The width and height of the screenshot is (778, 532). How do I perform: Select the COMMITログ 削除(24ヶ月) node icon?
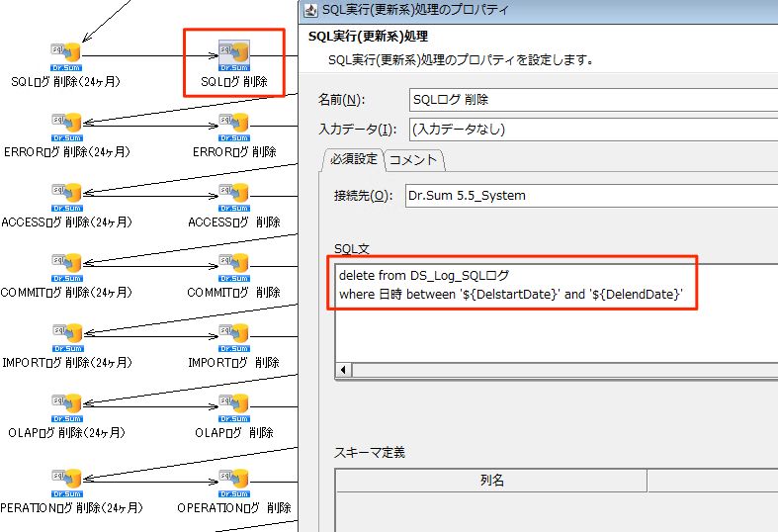(x=66, y=268)
